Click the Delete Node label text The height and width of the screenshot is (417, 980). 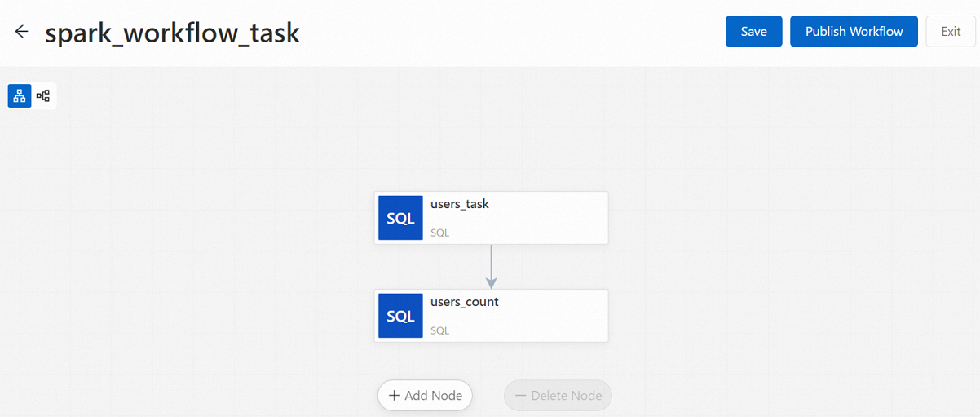[566, 396]
